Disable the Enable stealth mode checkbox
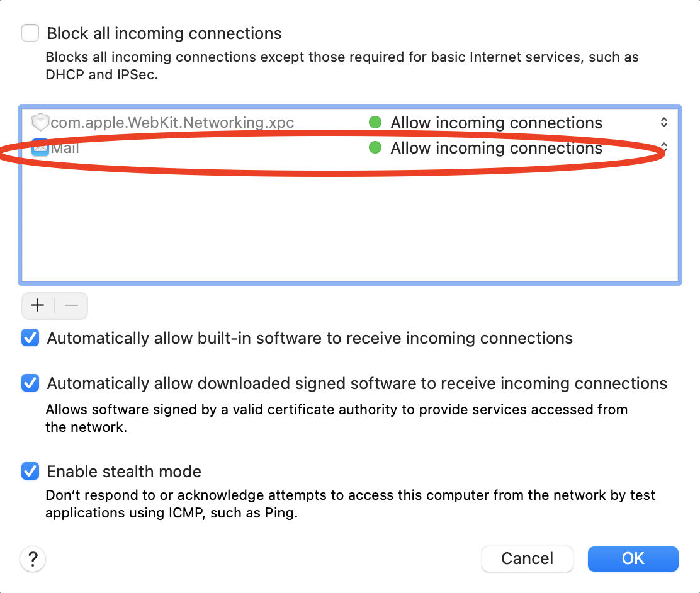The image size is (700, 593). point(30,471)
